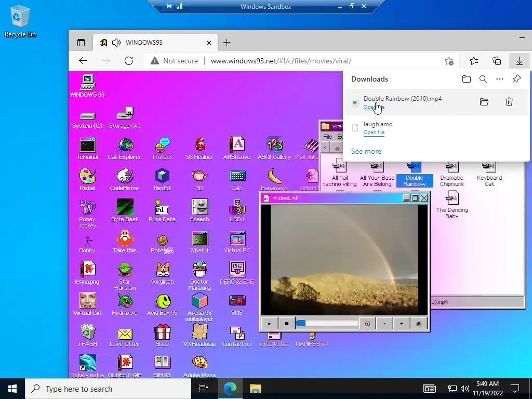The width and height of the screenshot is (532, 399).
Task: Click Open file link under laugh.amd
Action: click(374, 132)
